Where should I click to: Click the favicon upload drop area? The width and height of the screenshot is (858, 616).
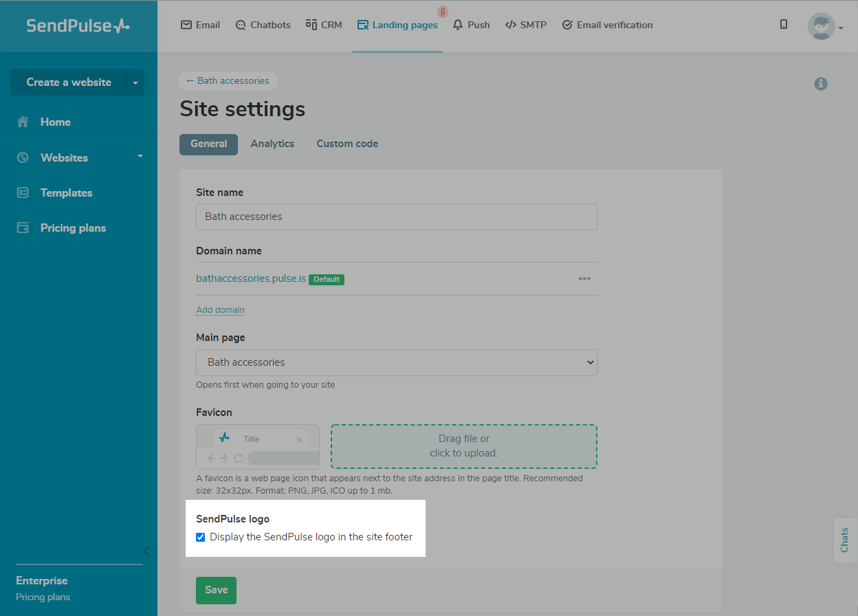[x=464, y=446]
